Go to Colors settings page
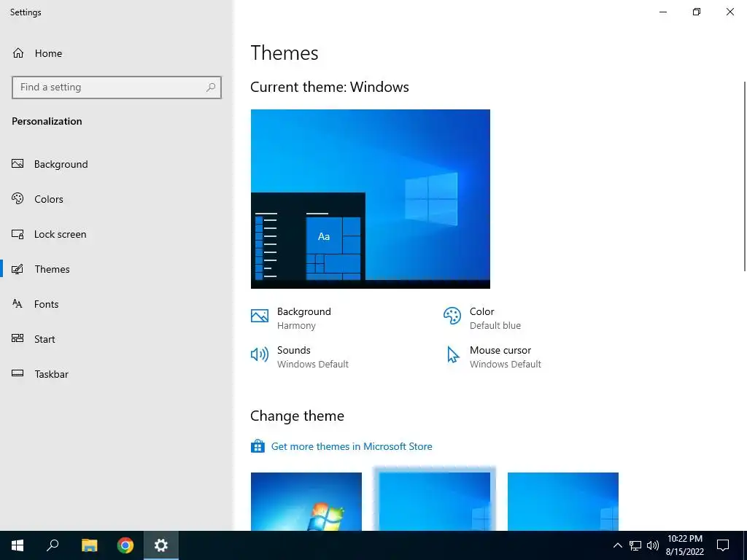The image size is (747, 560). (116, 199)
